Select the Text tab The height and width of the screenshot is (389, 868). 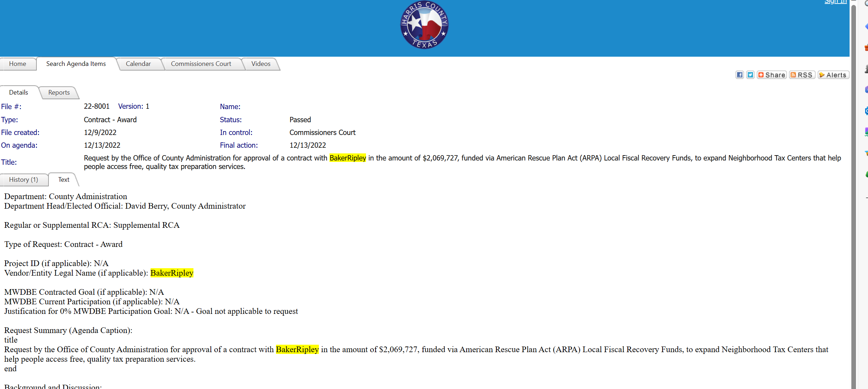pos(64,180)
